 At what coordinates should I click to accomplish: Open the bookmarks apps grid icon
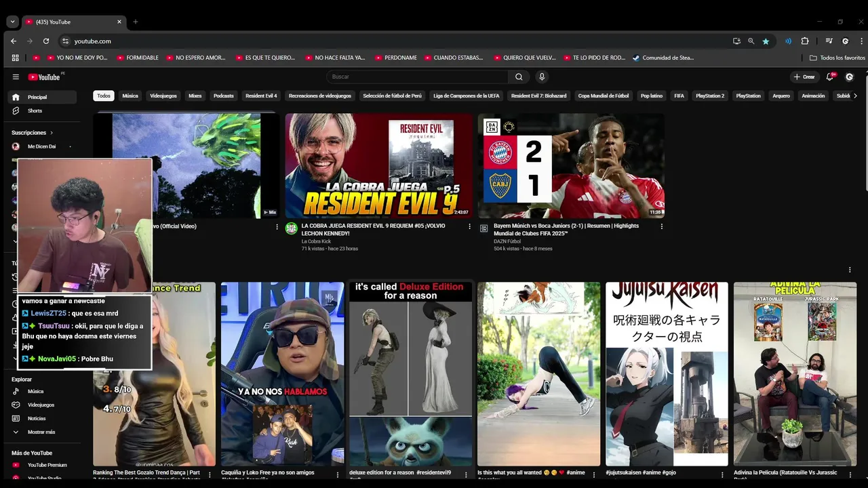point(15,58)
